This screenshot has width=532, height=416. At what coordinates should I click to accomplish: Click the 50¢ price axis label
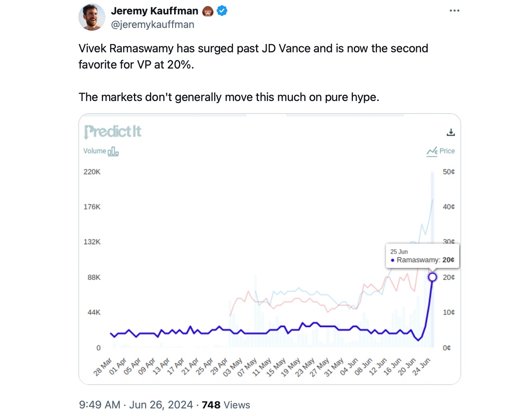click(x=449, y=171)
